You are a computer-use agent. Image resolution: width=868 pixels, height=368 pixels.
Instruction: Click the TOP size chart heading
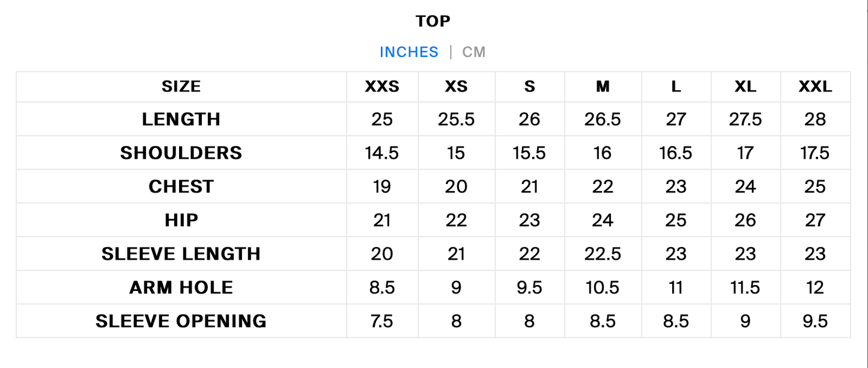coord(433,22)
